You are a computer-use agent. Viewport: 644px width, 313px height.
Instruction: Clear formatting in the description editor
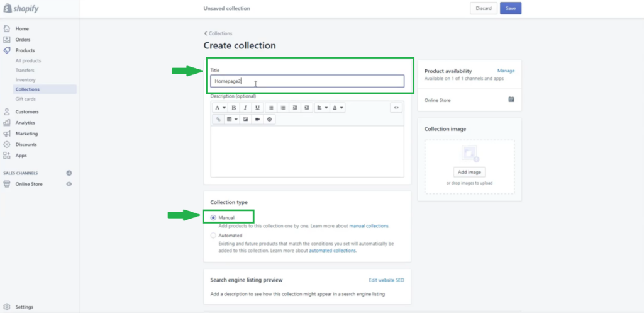(269, 119)
